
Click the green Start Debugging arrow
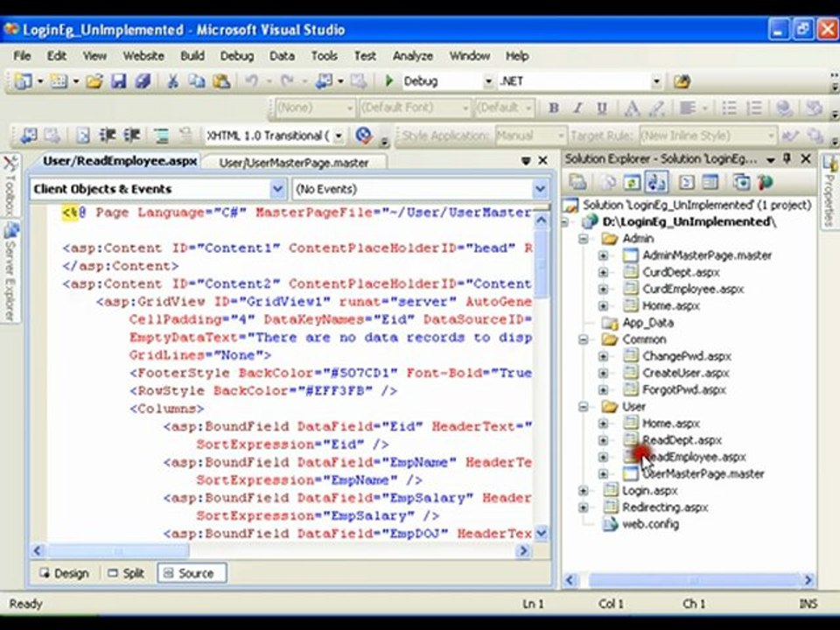coord(389,80)
